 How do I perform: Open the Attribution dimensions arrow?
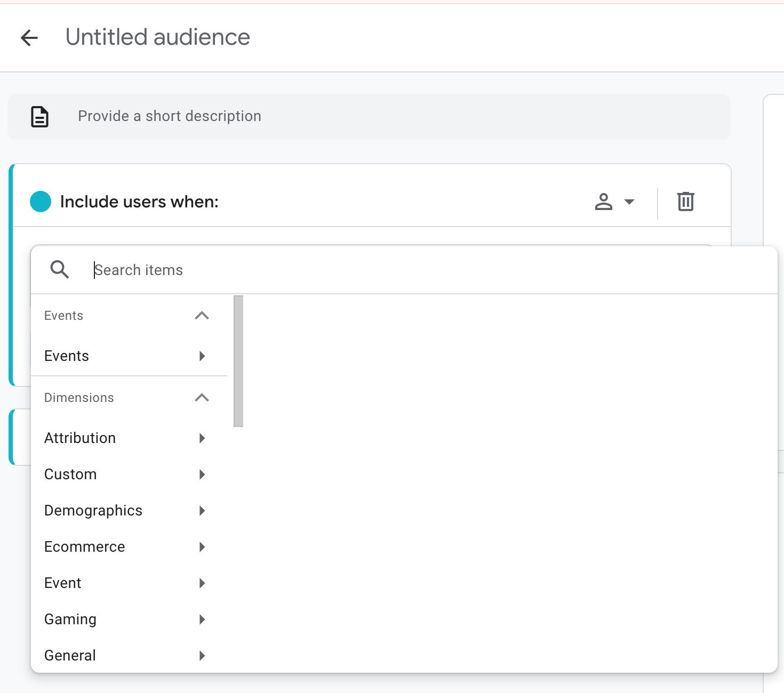pyautogui.click(x=202, y=438)
